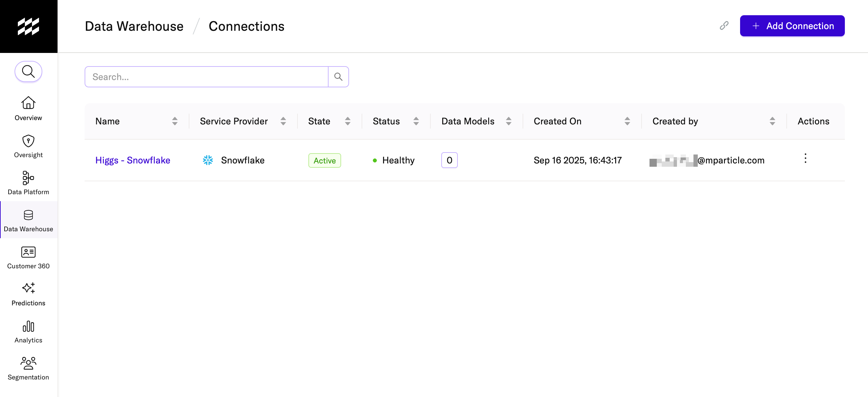Click the mParticle logo icon

click(x=28, y=26)
